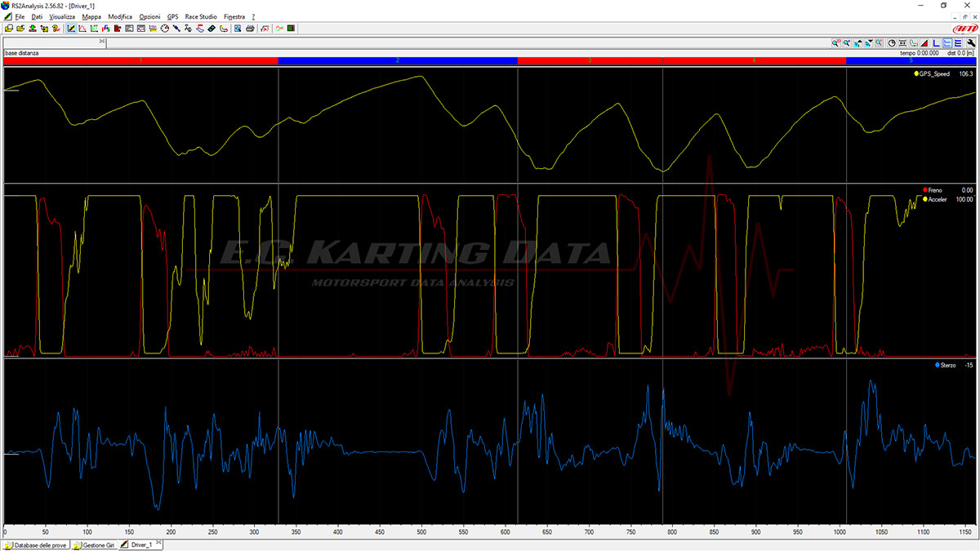This screenshot has height=551, width=980.
Task: Switch to the Gestione Giri tab
Action: (95, 544)
